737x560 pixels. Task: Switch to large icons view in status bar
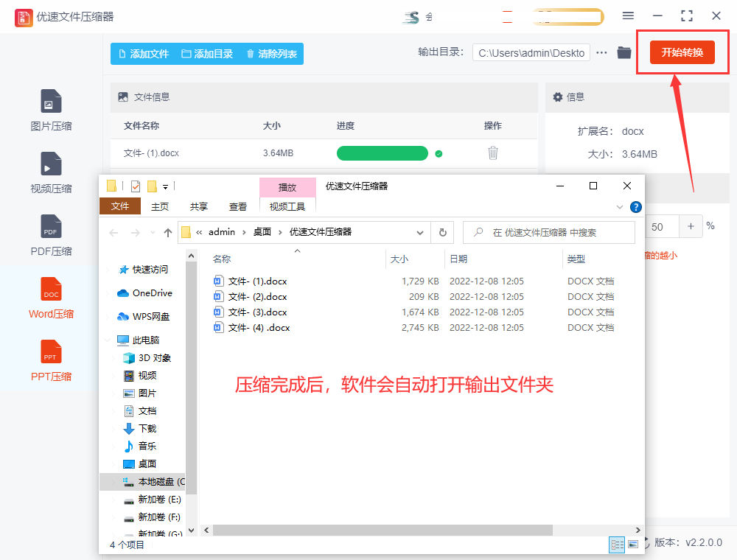click(x=633, y=545)
